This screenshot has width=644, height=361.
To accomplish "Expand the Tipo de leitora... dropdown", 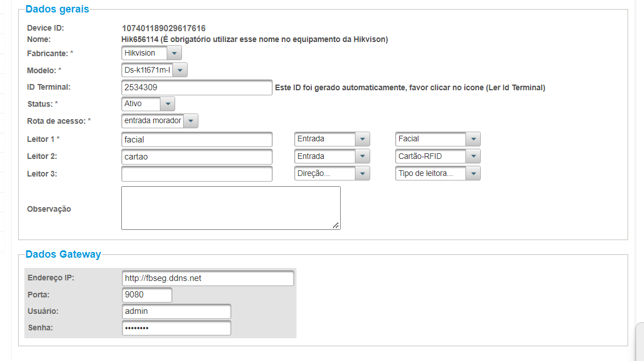I will [x=437, y=174].
